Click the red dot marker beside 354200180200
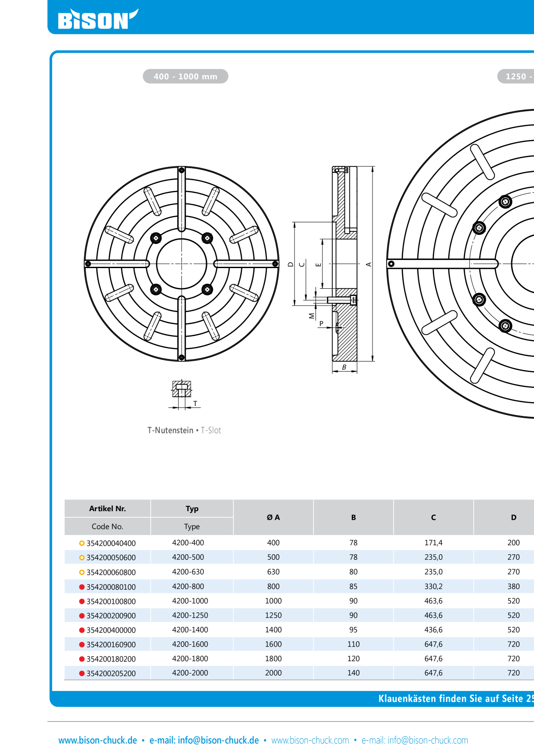 click(82, 659)
